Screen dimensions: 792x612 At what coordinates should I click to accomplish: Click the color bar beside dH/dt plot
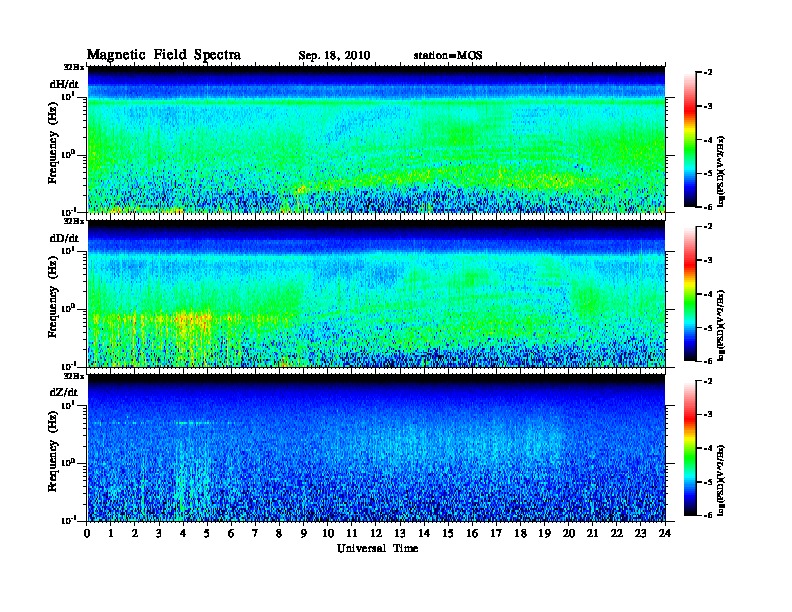(x=690, y=139)
